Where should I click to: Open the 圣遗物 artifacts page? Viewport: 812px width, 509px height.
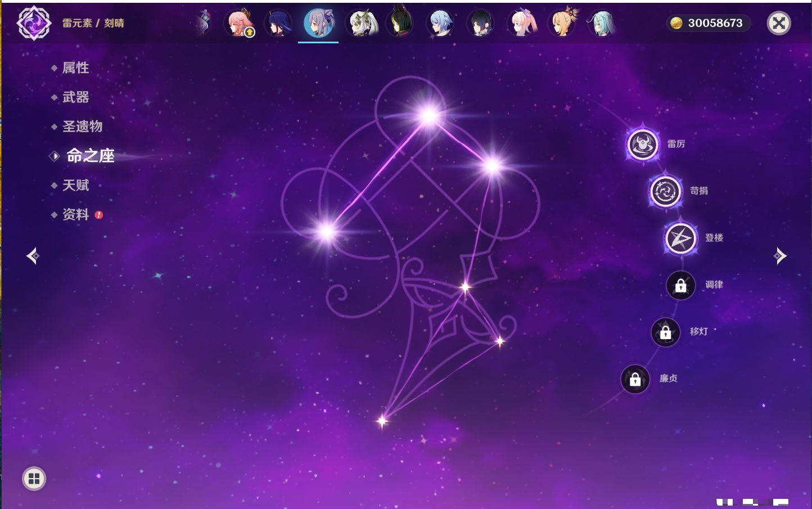82,127
